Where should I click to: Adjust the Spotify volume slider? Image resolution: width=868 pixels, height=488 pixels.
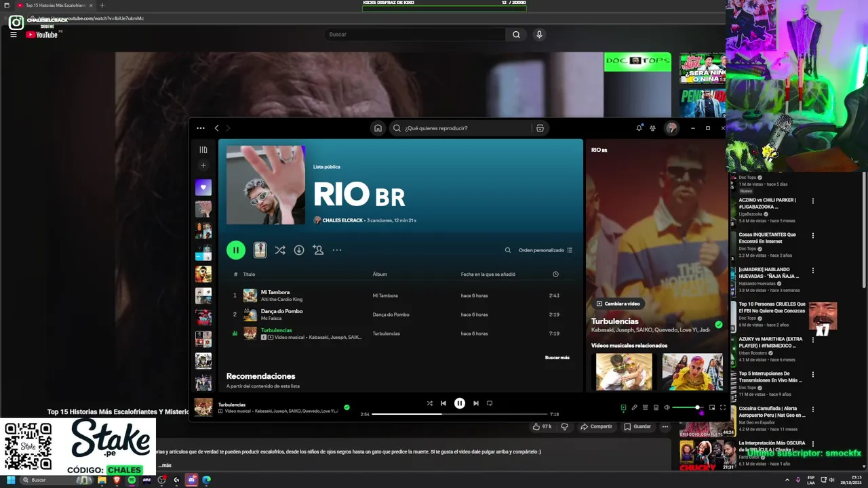(686, 407)
